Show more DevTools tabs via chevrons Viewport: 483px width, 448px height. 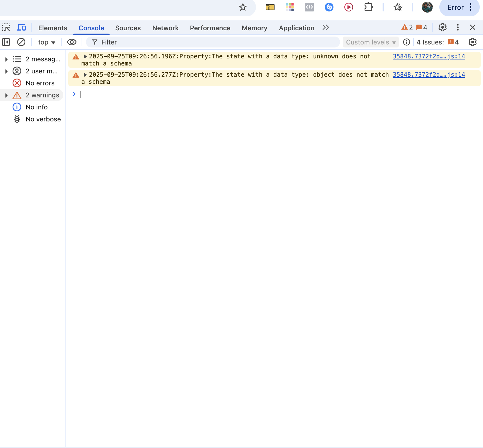point(326,28)
